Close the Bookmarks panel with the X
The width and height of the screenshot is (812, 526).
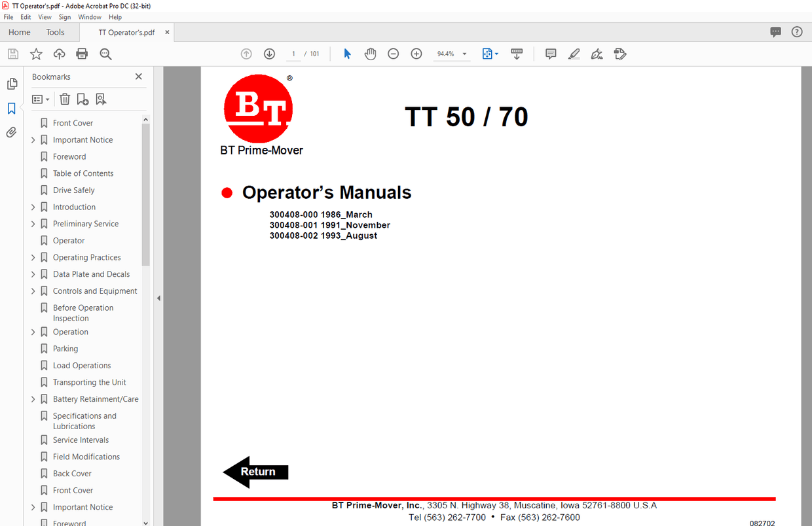(x=138, y=76)
